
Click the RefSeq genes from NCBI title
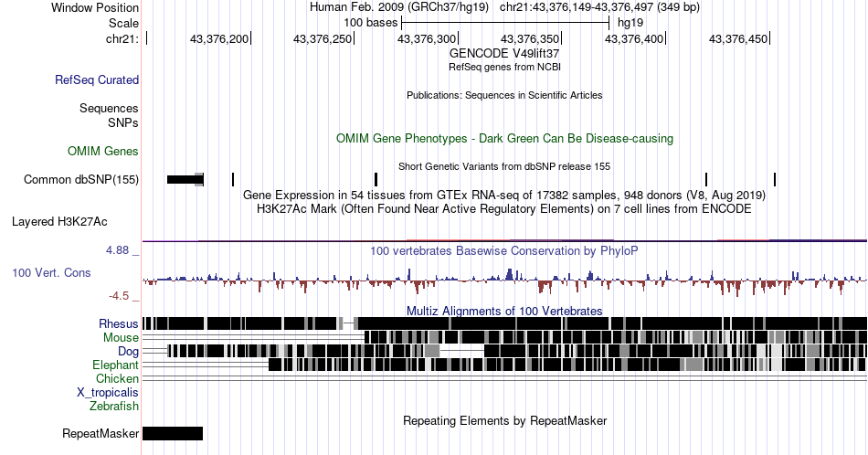coord(504,67)
